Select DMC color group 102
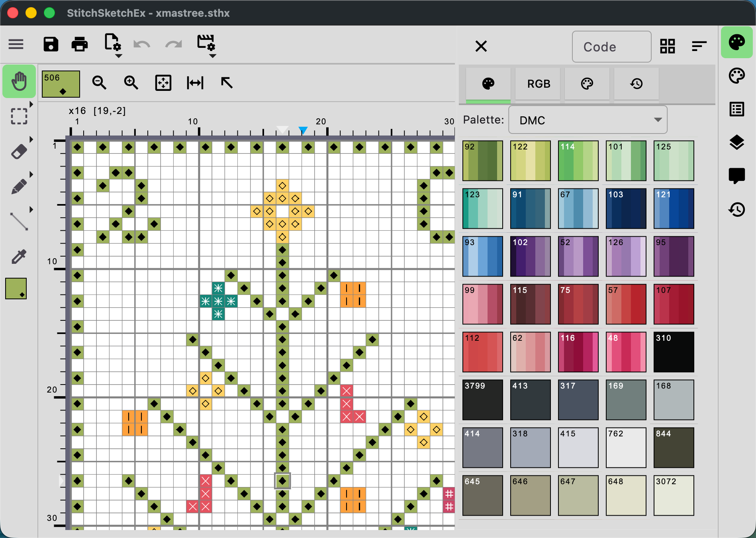Viewport: 756px width, 538px height. [531, 256]
